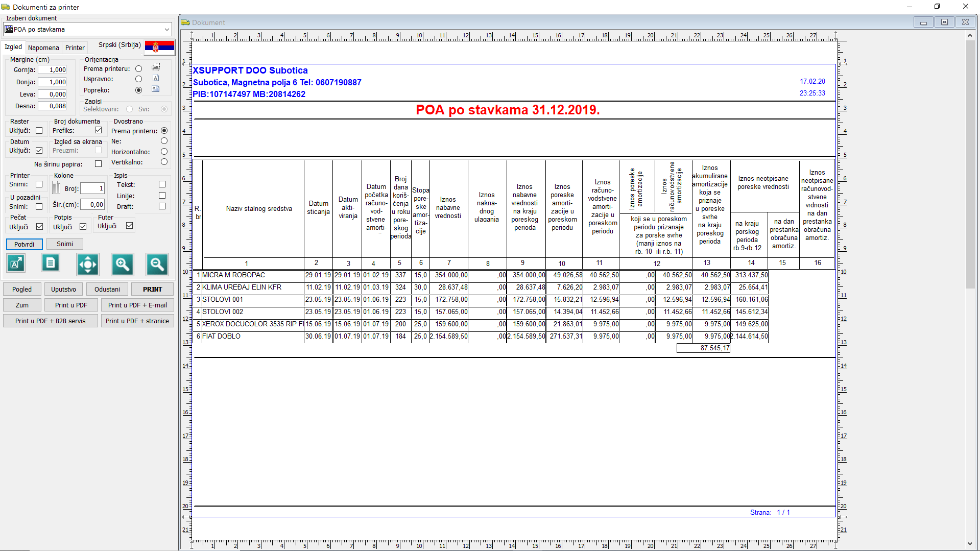Screen dimensions: 980x551
Task: Click the pan/move arrows icon button
Action: click(87, 264)
